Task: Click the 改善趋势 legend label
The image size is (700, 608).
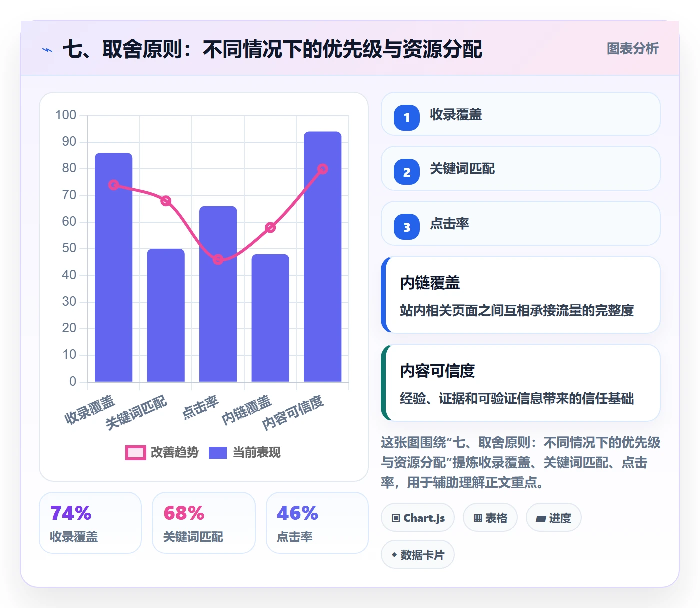Action: click(175, 453)
